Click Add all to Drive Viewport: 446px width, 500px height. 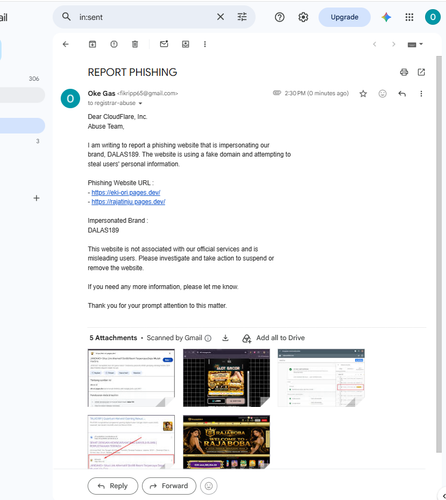click(273, 338)
